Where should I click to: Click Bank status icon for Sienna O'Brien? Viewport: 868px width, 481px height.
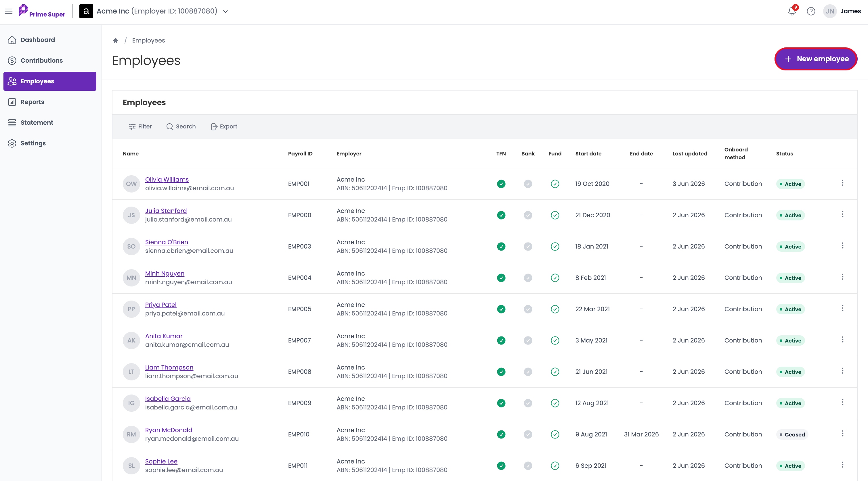(x=528, y=247)
